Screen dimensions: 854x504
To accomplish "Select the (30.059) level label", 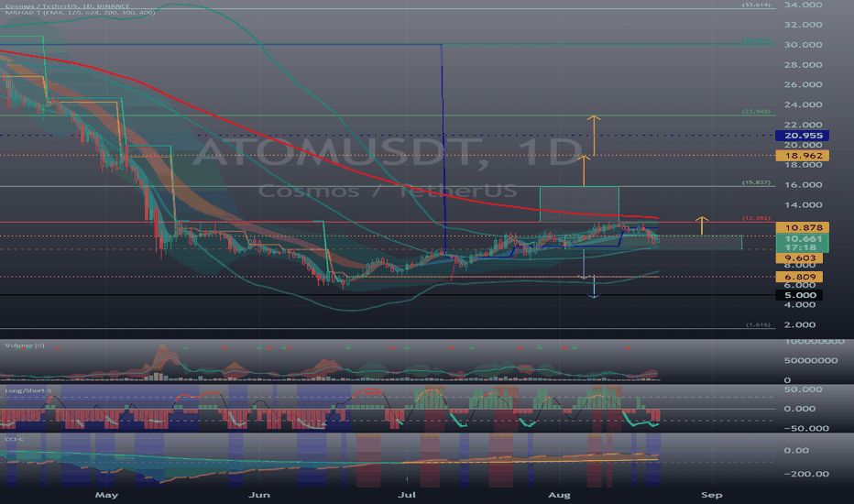I will coord(756,40).
